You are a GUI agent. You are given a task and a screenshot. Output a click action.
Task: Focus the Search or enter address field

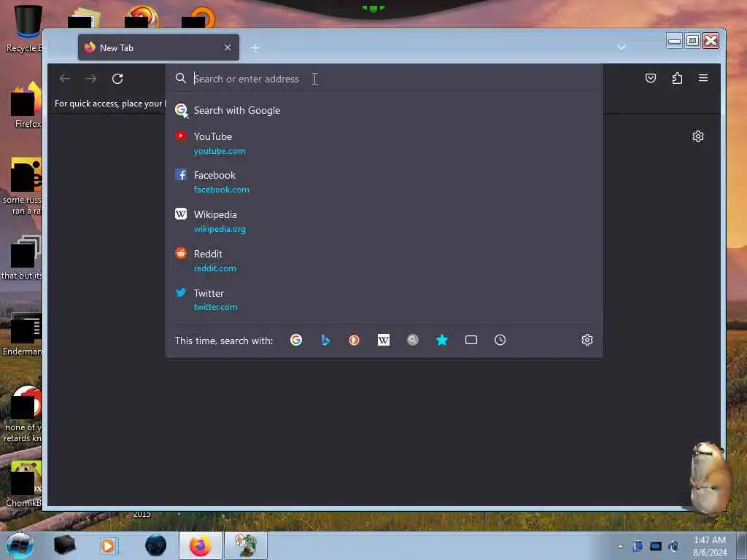pyautogui.click(x=385, y=79)
